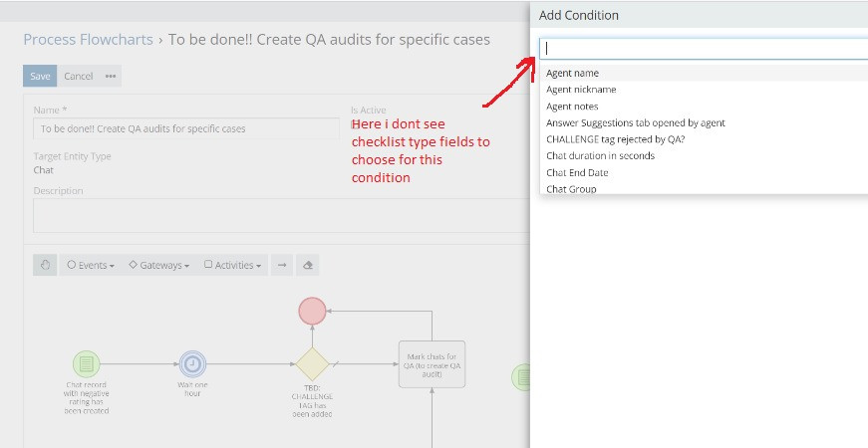This screenshot has width=868, height=448.
Task: Open the Gateways dropdown
Action: 159,266
